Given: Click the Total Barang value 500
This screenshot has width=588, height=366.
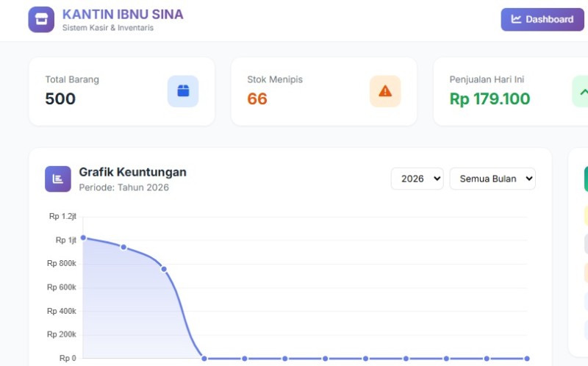Looking at the screenshot, I should pos(60,98).
